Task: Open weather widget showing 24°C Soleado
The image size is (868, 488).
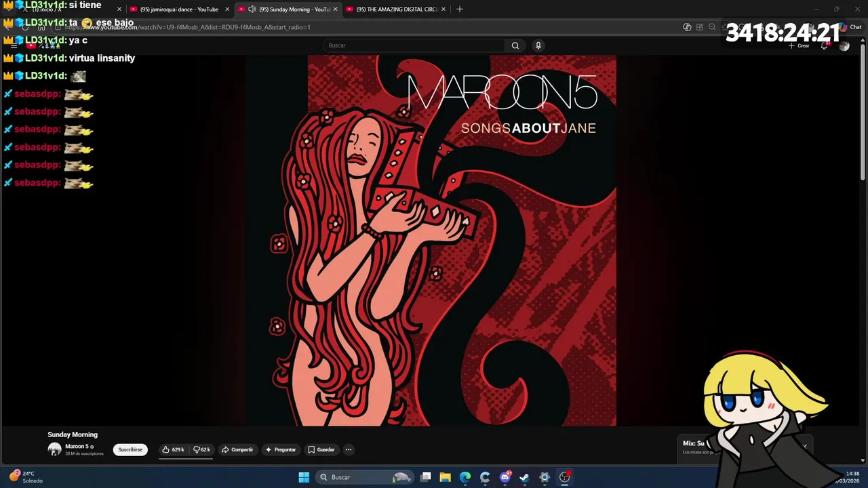Action: click(x=26, y=477)
